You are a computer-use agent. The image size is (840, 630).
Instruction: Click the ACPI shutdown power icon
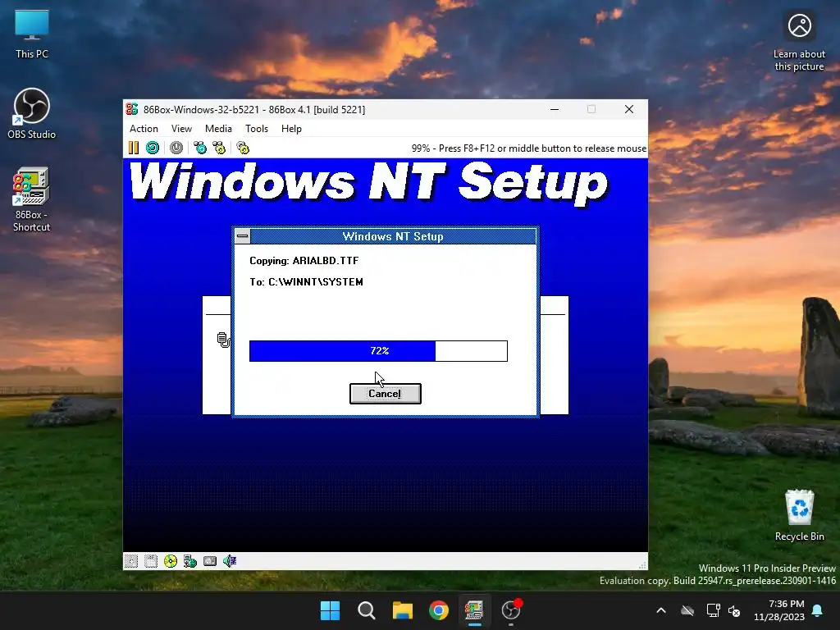176,148
